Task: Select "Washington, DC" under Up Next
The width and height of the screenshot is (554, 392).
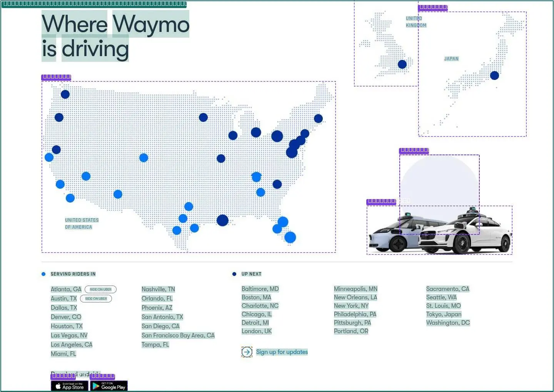Action: pyautogui.click(x=448, y=323)
